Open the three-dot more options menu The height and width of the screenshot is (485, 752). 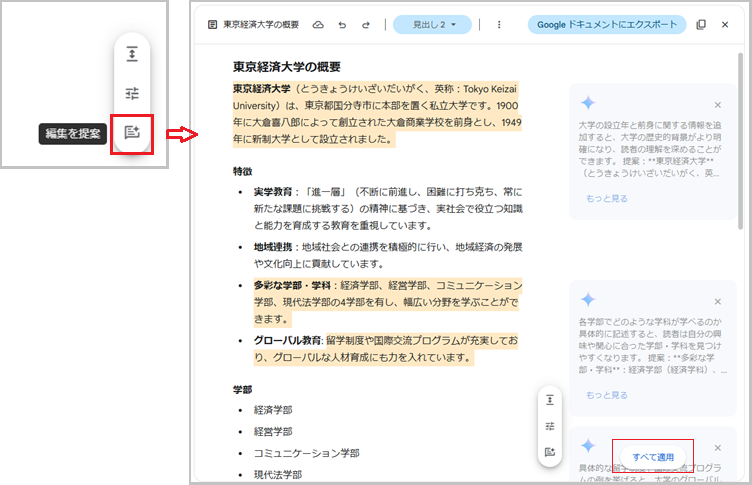click(499, 24)
